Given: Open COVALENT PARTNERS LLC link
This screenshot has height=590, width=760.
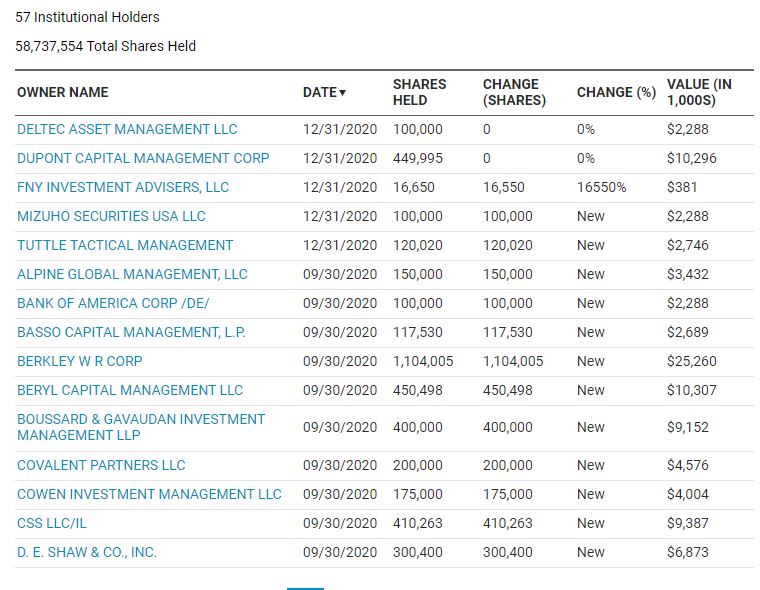Looking at the screenshot, I should [x=101, y=465].
